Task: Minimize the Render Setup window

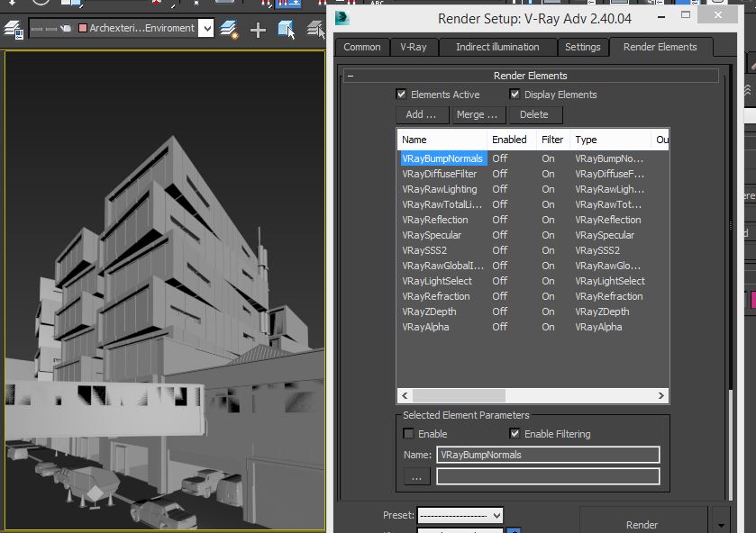Action: tap(661, 17)
